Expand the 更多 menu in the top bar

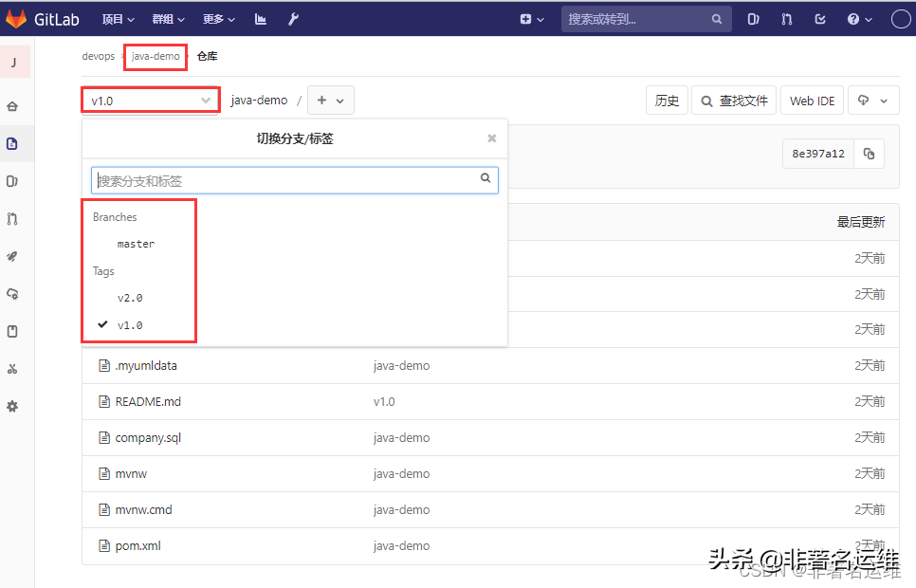click(x=218, y=18)
